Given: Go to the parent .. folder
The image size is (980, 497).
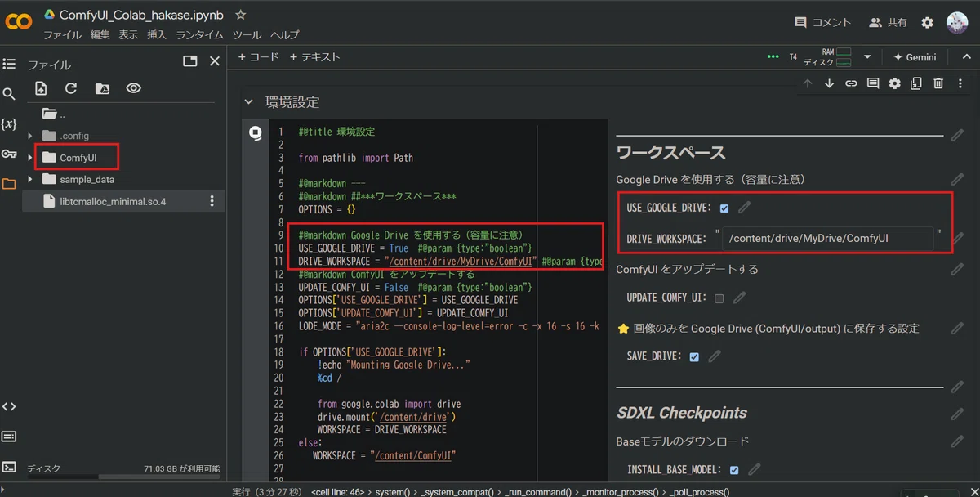Looking at the screenshot, I should [55, 114].
